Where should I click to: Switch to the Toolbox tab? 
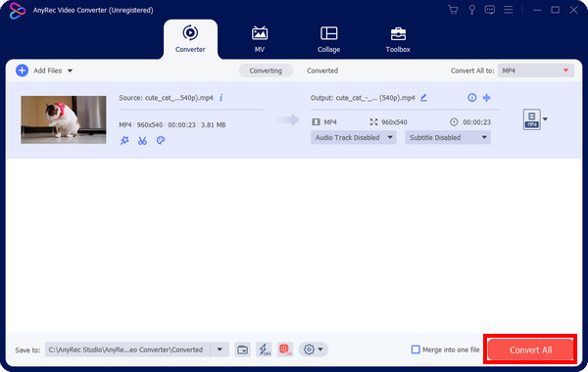398,39
